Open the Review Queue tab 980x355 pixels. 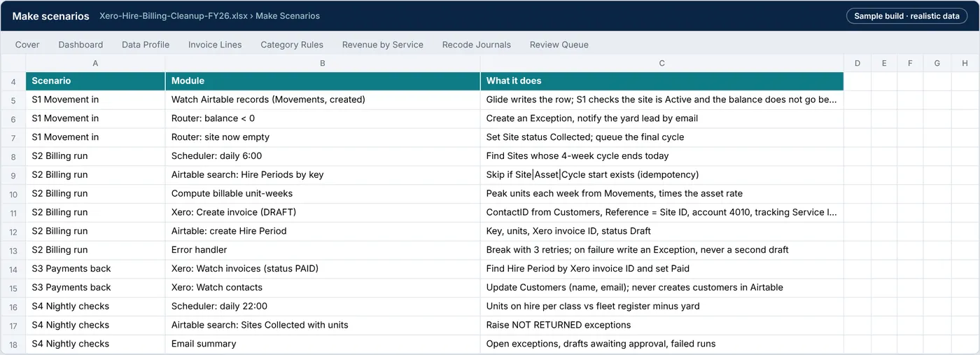click(x=559, y=44)
